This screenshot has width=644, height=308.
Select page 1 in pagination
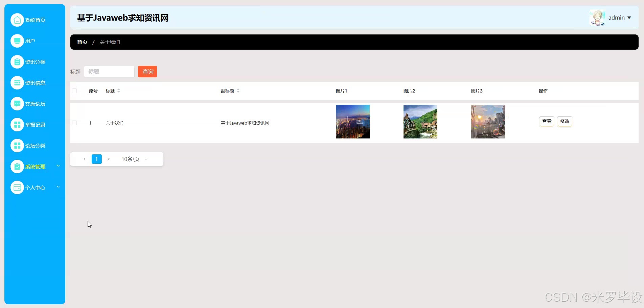click(97, 159)
